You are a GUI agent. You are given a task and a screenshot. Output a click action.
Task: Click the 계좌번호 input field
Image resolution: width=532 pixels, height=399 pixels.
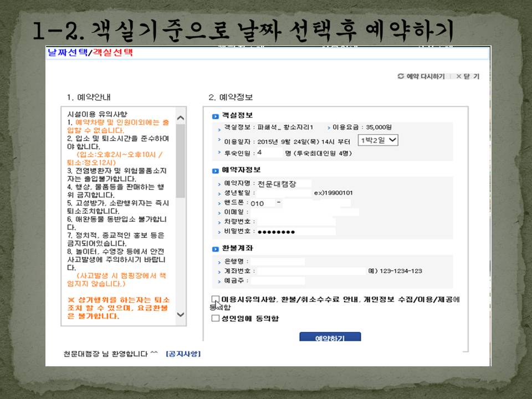pyautogui.click(x=310, y=271)
